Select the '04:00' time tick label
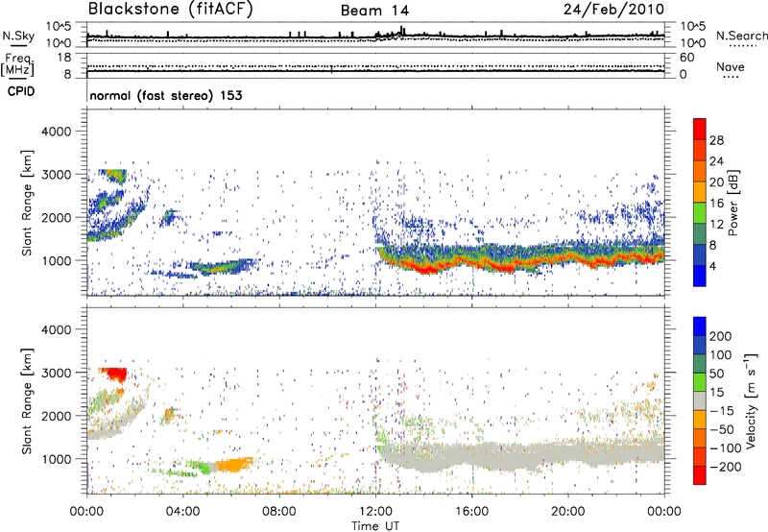 (182, 512)
